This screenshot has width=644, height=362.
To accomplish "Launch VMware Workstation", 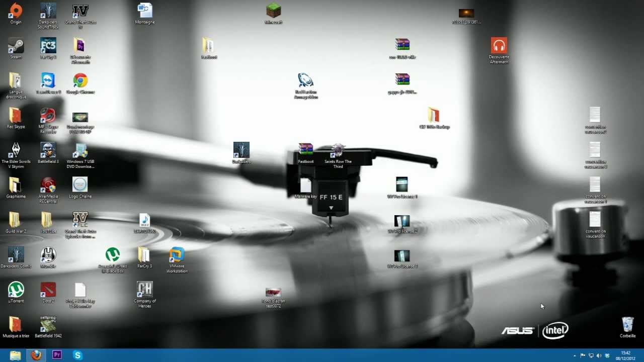I will pos(177,254).
